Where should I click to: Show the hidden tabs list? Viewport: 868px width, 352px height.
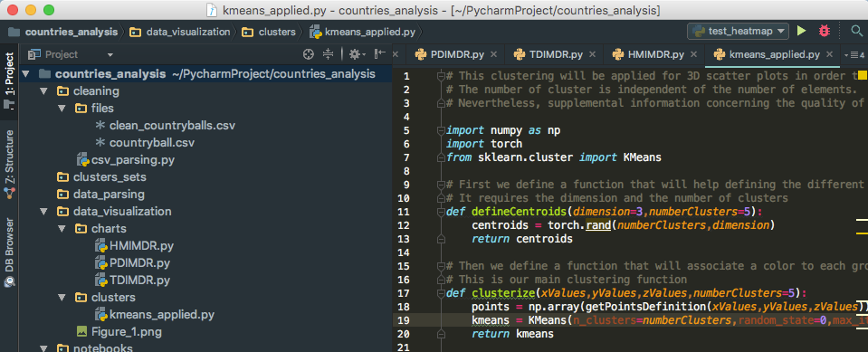(854, 54)
